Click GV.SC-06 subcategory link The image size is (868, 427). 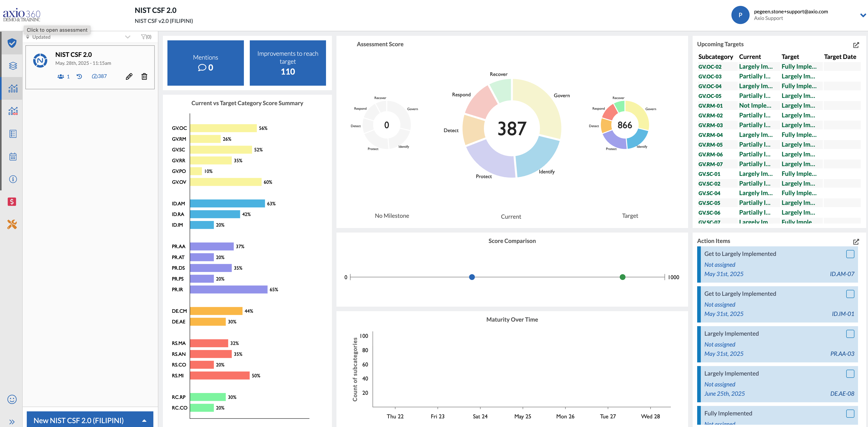pos(709,213)
